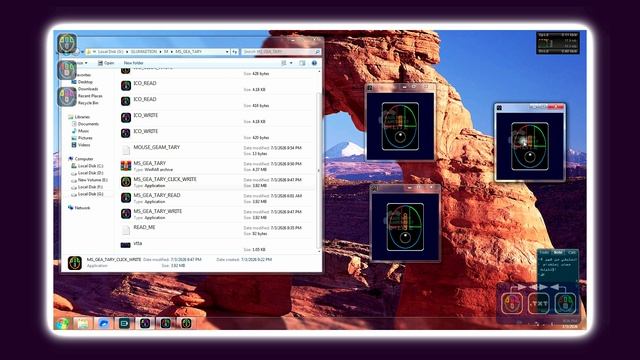Click the refresh button beside the address bar
The image size is (640, 360).
[x=235, y=52]
